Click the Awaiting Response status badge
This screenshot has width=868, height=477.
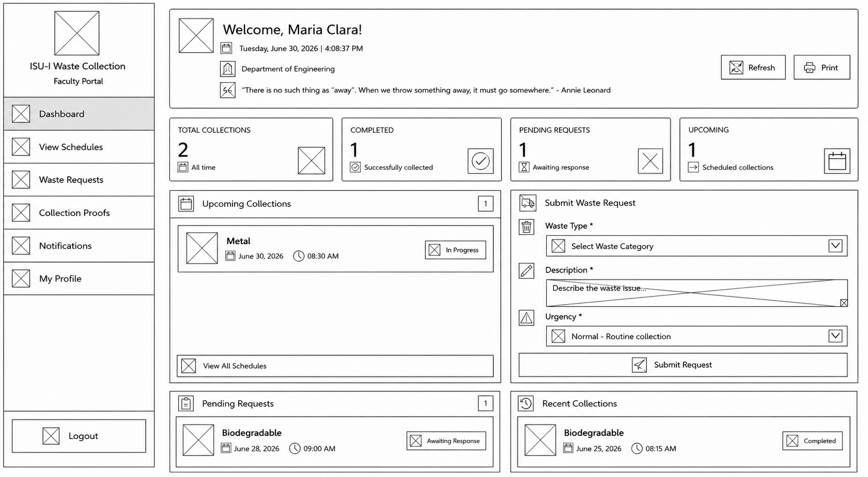[x=446, y=441]
